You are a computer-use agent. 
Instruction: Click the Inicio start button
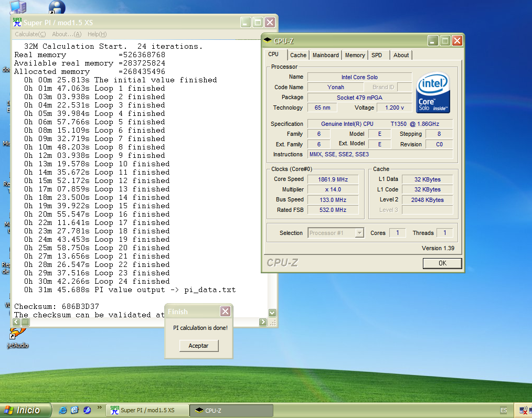point(26,410)
